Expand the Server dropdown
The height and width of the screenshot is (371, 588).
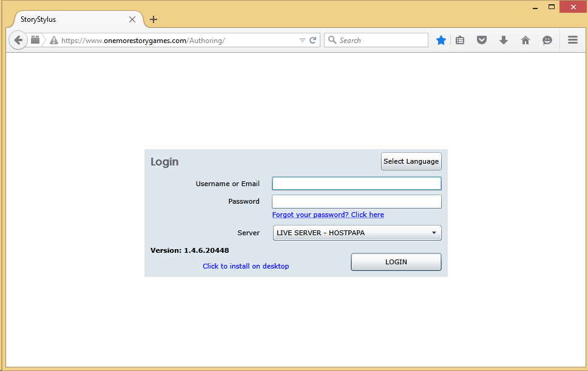click(x=357, y=233)
